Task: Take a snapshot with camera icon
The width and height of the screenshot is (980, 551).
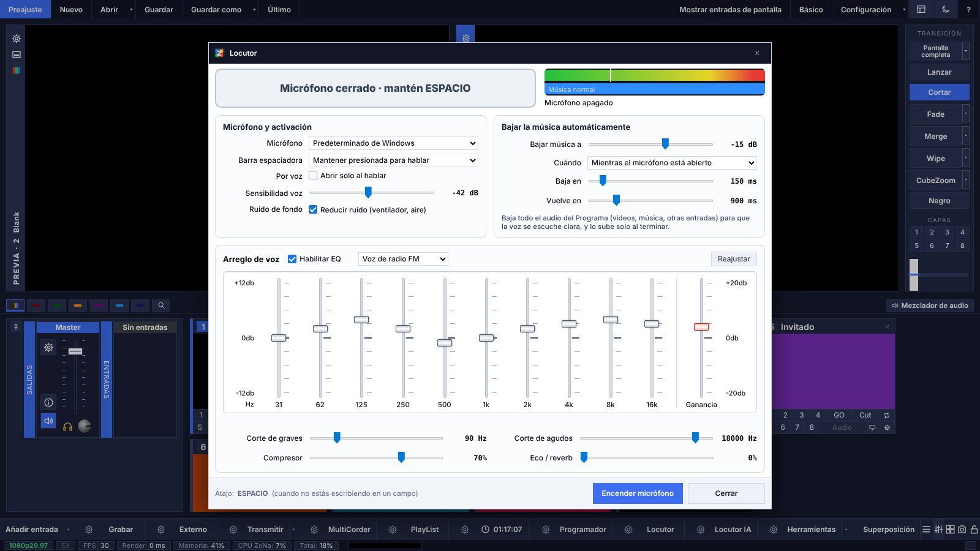Action: pyautogui.click(x=962, y=530)
